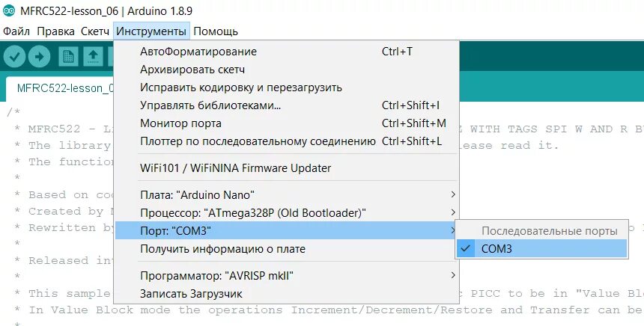Choose Записать Загрузчик
The height and width of the screenshot is (326, 644).
tap(286, 294)
